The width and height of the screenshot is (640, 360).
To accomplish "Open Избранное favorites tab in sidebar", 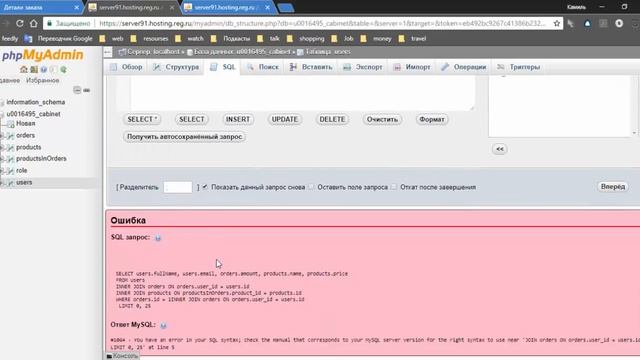I will (x=42, y=81).
